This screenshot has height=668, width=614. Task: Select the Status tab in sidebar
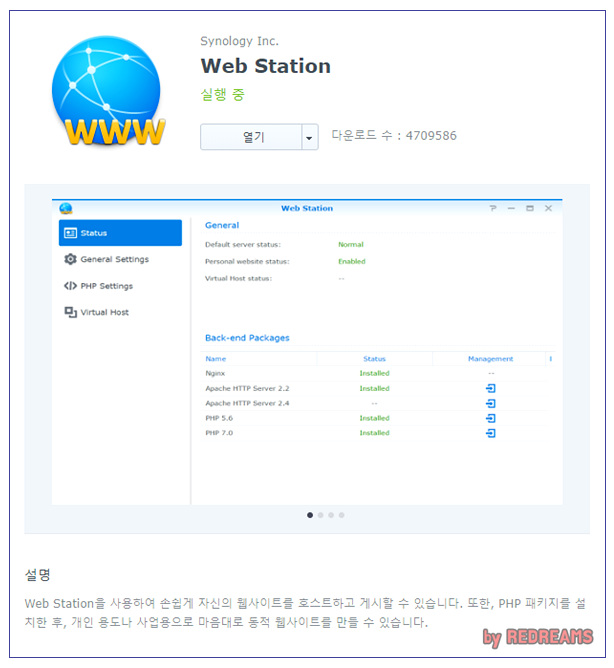[x=120, y=233]
